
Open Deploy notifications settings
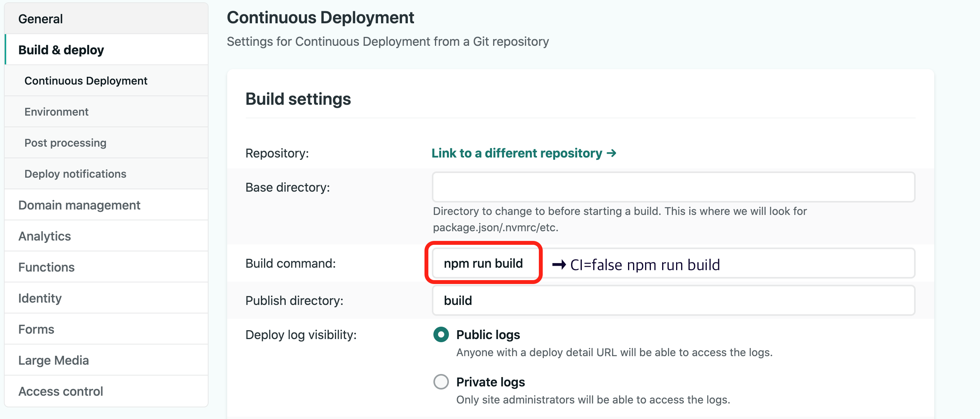point(75,174)
